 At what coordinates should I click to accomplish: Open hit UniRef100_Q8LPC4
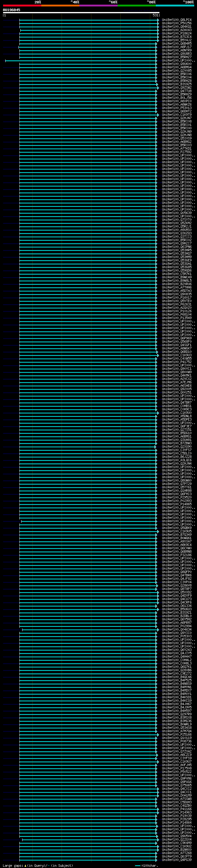click(177, 20)
